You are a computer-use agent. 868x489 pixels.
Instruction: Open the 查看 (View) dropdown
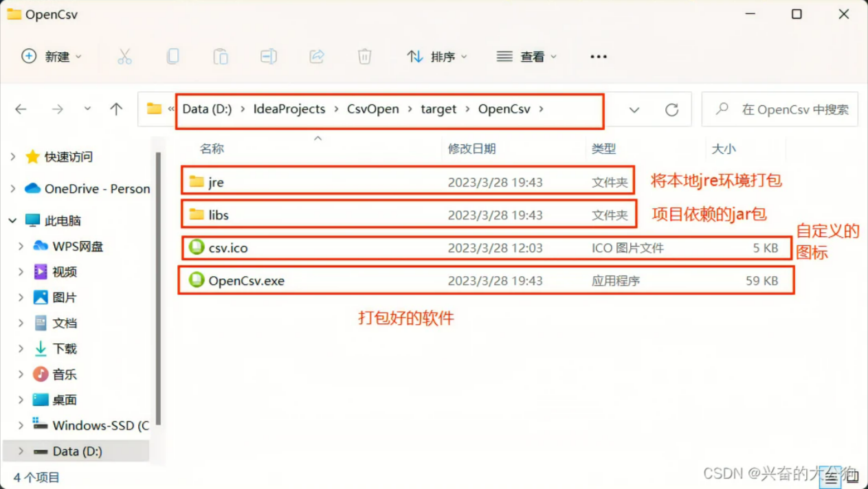526,56
